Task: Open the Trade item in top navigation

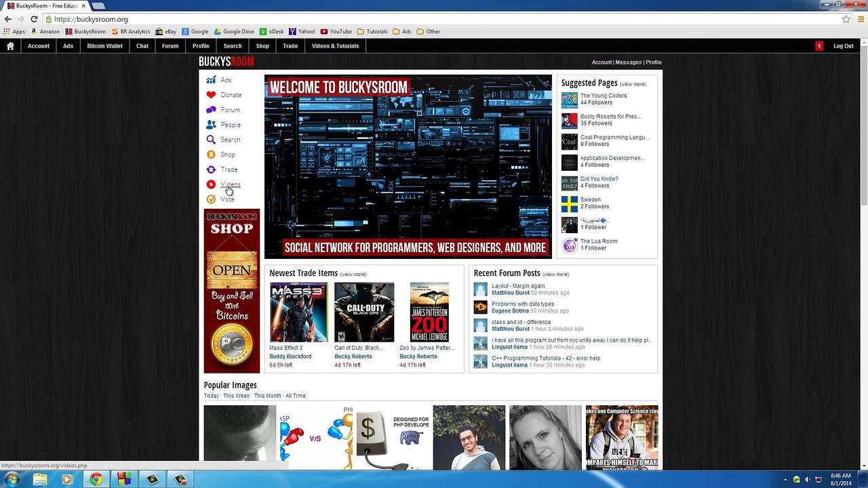Action: point(290,46)
